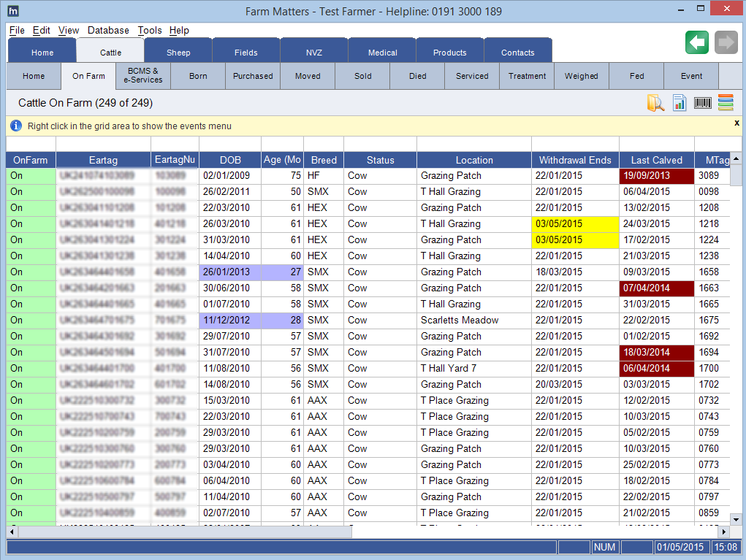
Task: Open the BCMS & e-Services tab
Action: pyautogui.click(x=142, y=75)
